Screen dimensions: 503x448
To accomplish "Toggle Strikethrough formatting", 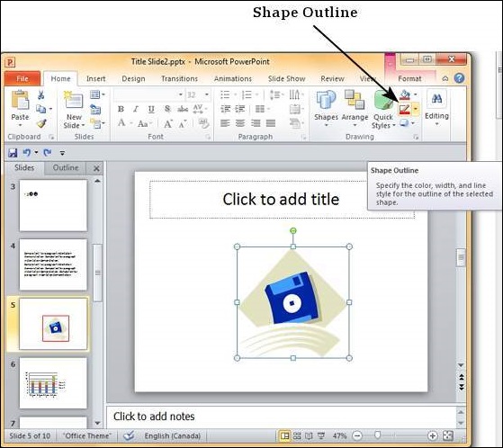I will click(183, 109).
